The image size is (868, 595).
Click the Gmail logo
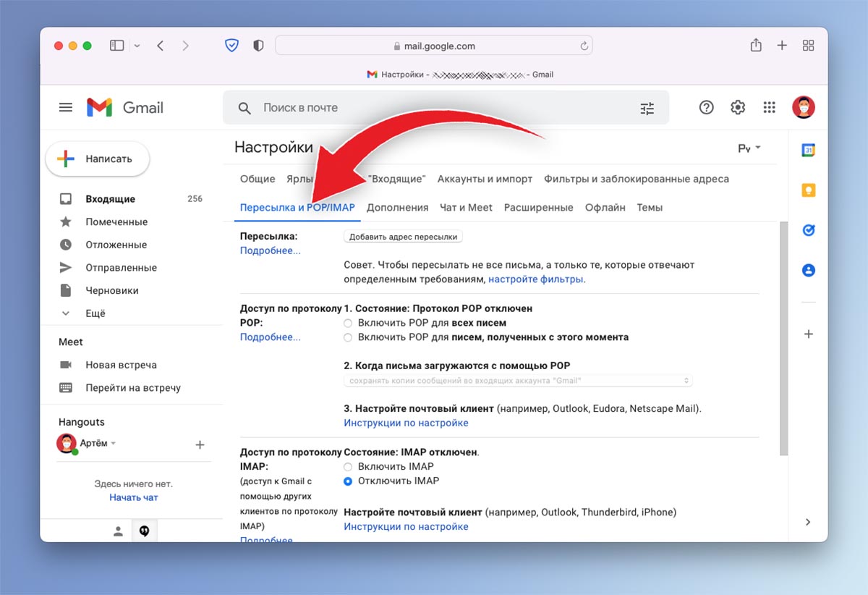click(125, 108)
